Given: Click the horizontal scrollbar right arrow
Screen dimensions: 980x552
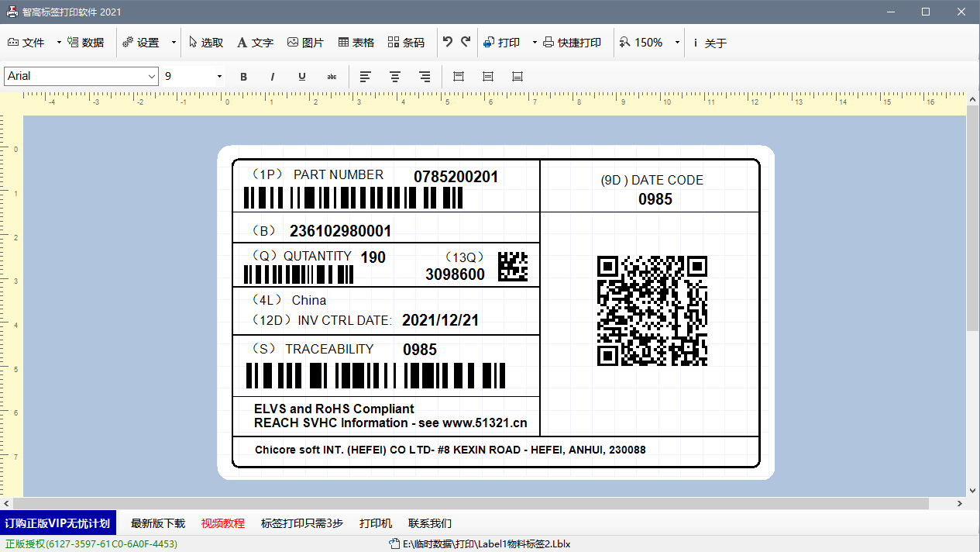Looking at the screenshot, I should coord(961,503).
